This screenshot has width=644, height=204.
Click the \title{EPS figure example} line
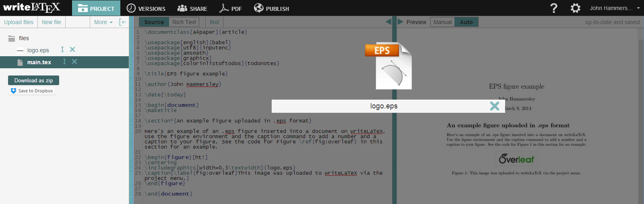pos(186,73)
